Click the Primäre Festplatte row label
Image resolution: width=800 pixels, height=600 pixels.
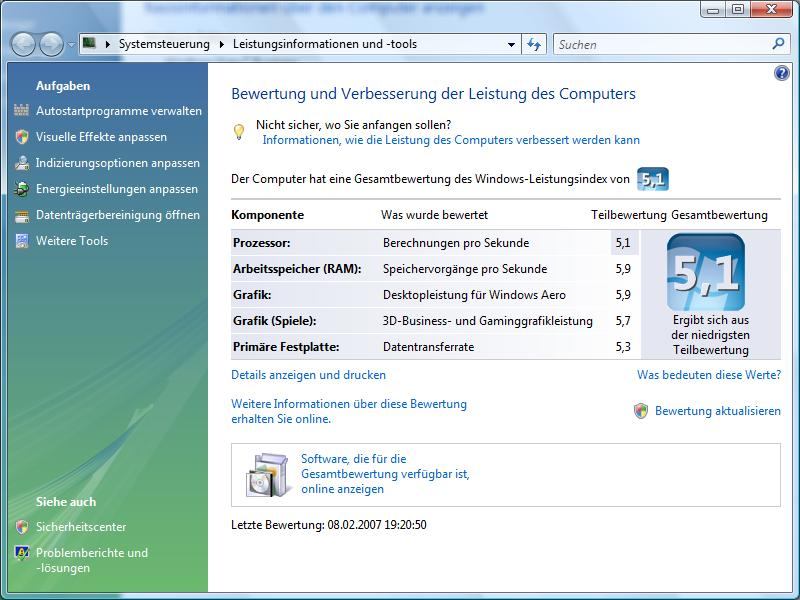286,347
